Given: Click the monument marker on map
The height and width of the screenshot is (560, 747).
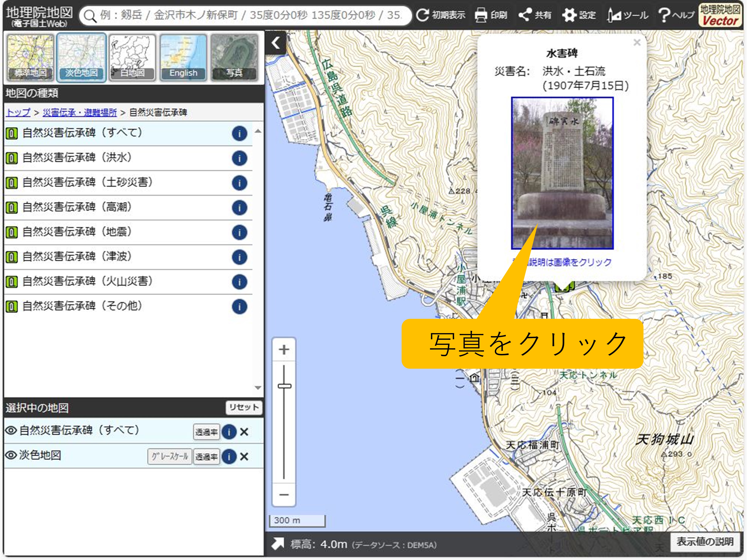Looking at the screenshot, I should 564,287.
